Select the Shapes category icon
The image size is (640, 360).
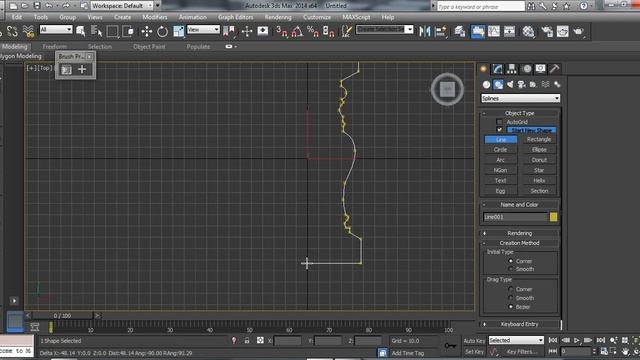pyautogui.click(x=498, y=84)
